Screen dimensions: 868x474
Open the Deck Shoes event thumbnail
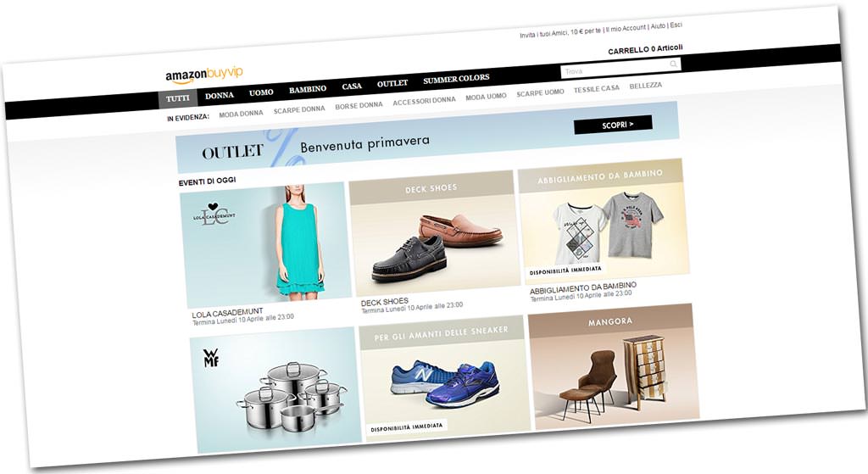coord(433,234)
